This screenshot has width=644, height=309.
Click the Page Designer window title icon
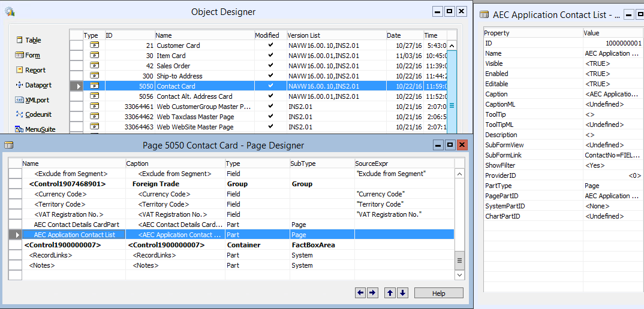tap(8, 145)
